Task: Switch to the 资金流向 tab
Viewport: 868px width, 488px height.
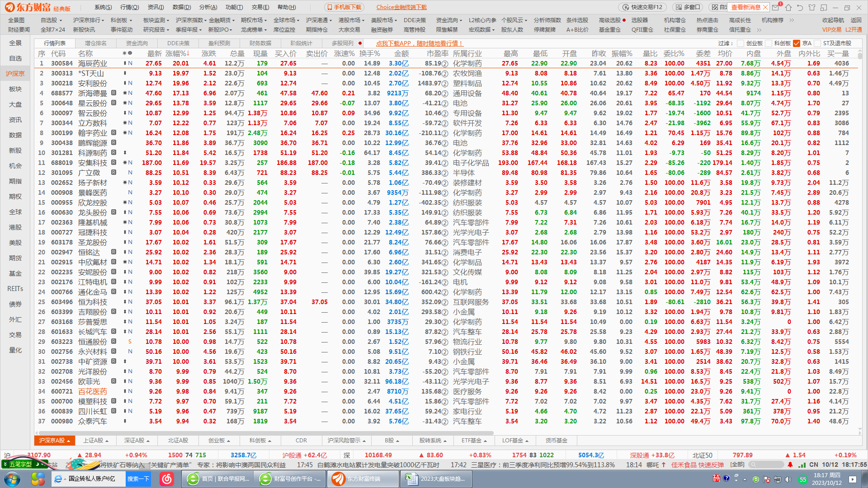Action: 137,43
